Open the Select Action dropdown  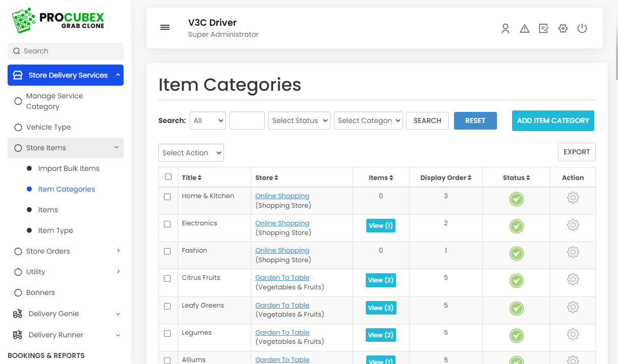click(x=191, y=153)
